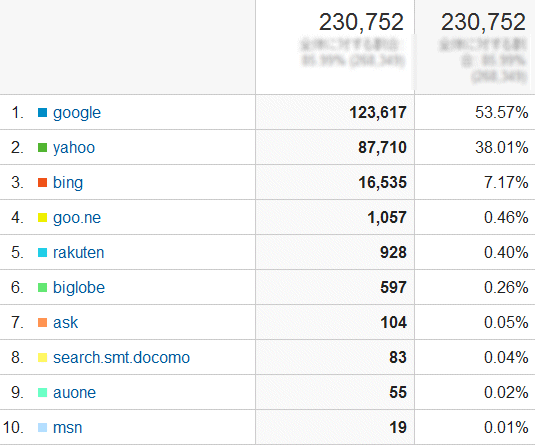Screen dimensions: 535x445
Task: Open the google source link
Action: pyautogui.click(x=77, y=113)
